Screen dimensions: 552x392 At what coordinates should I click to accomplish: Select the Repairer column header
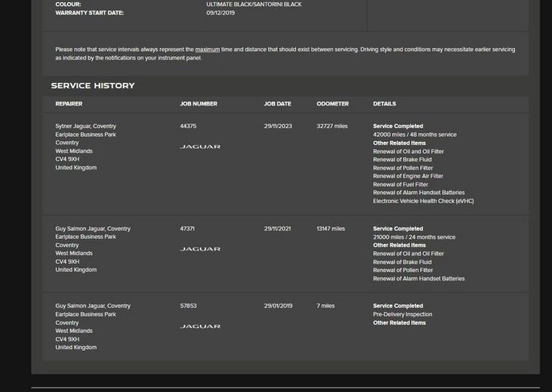click(x=68, y=104)
